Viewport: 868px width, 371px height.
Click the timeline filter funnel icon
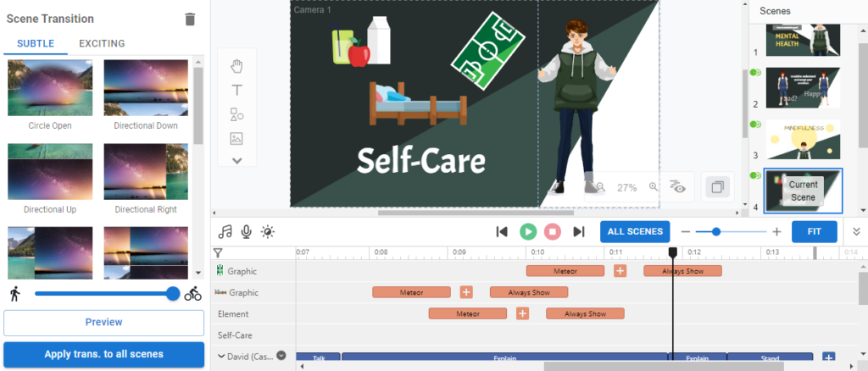click(x=218, y=252)
